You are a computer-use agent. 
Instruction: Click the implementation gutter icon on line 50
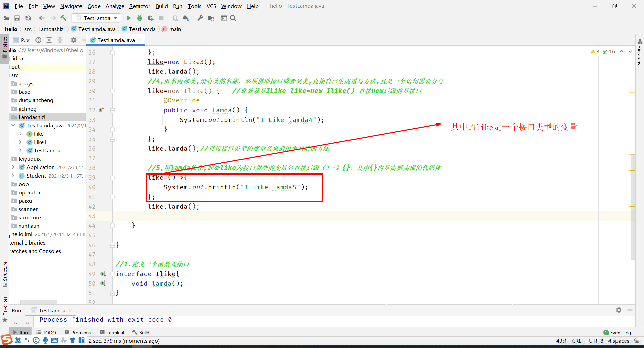[103, 283]
